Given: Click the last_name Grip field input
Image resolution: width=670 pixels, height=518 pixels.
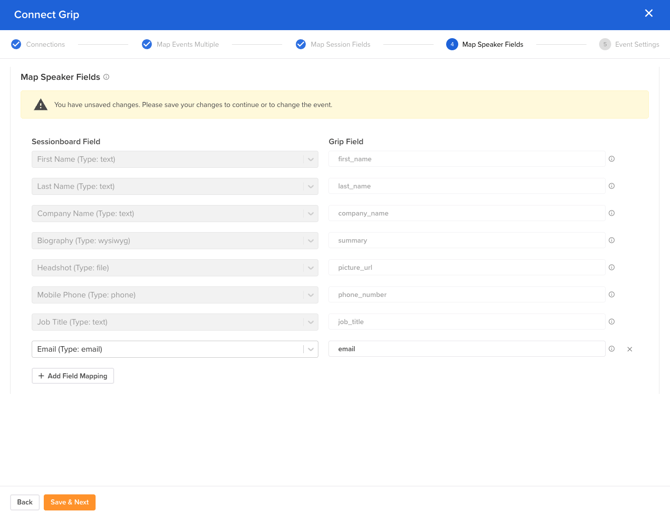Looking at the screenshot, I should click(467, 186).
